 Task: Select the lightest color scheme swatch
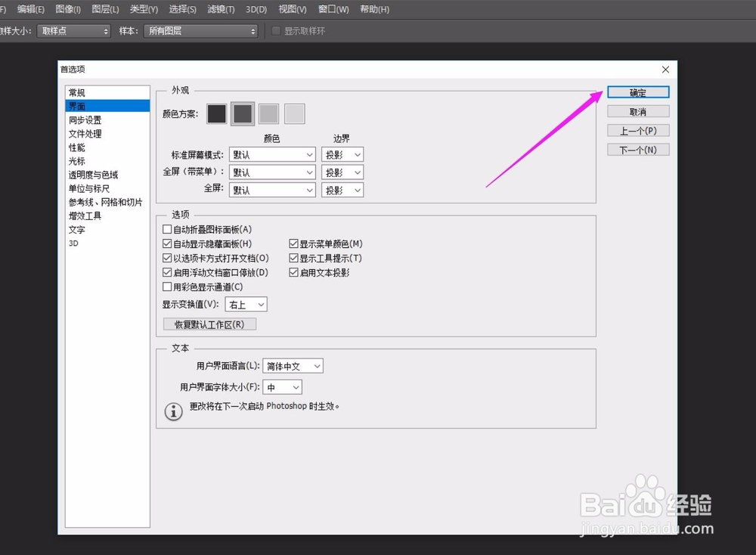pos(293,113)
